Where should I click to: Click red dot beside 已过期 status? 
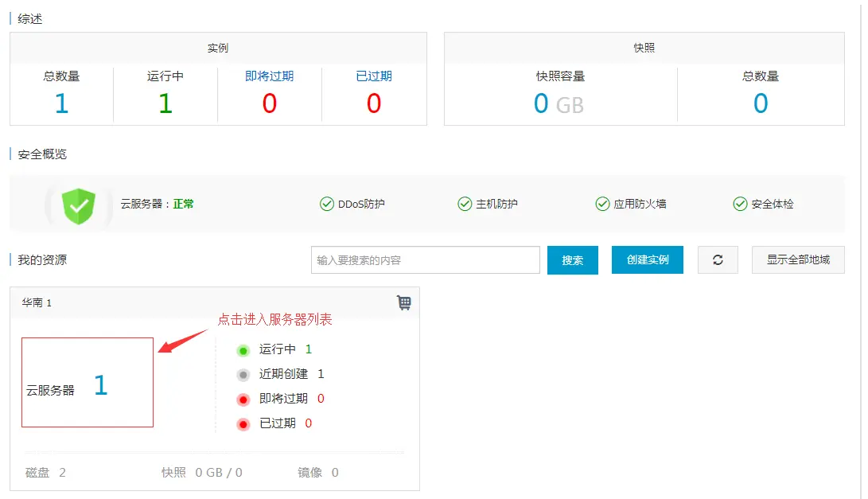click(243, 424)
